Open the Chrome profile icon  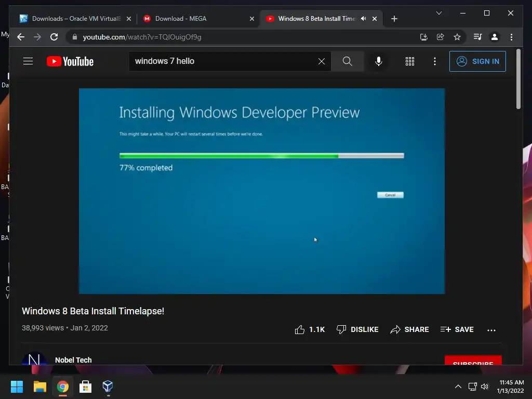pos(495,37)
